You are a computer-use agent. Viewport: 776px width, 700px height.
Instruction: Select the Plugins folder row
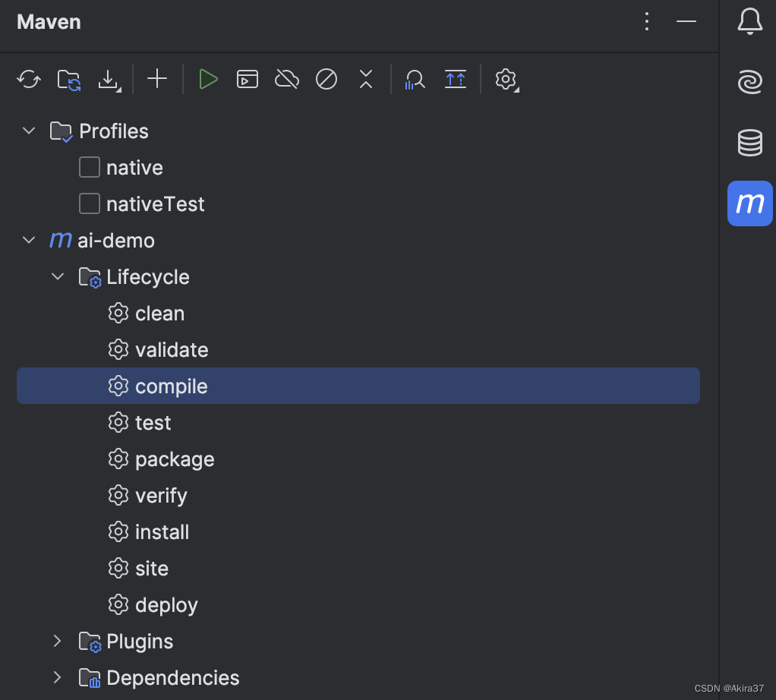358,641
